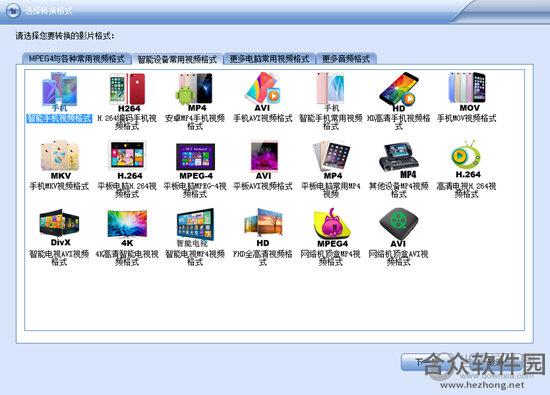550x395 pixels.
Task: Switch to the 更多音频格式 tab
Action: click(346, 59)
